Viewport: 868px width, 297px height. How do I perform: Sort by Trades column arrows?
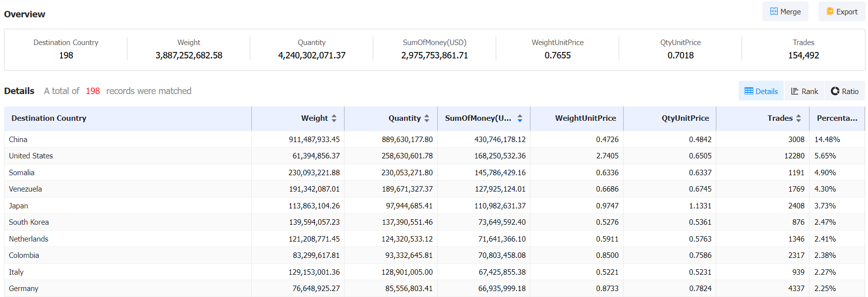point(798,118)
